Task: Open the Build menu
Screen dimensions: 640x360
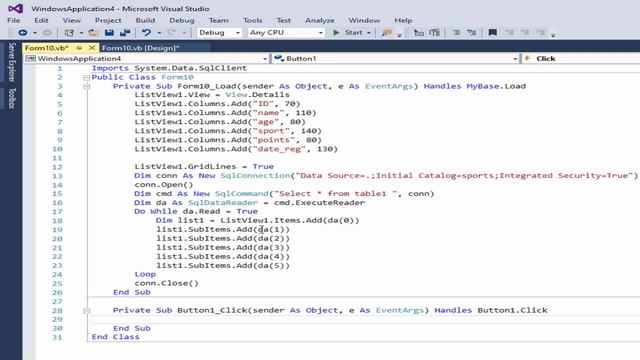Action: point(145,20)
